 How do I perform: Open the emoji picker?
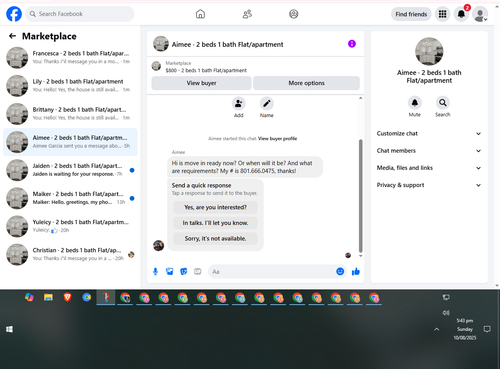pos(340,272)
